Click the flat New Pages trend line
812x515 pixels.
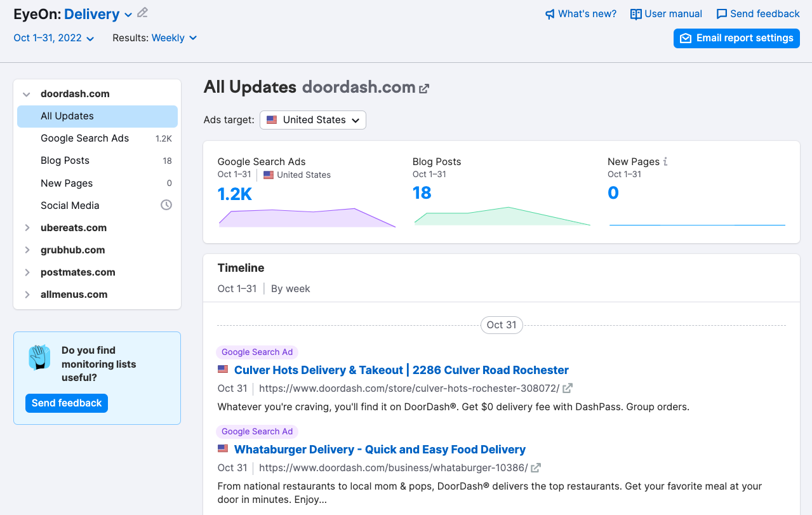click(697, 225)
